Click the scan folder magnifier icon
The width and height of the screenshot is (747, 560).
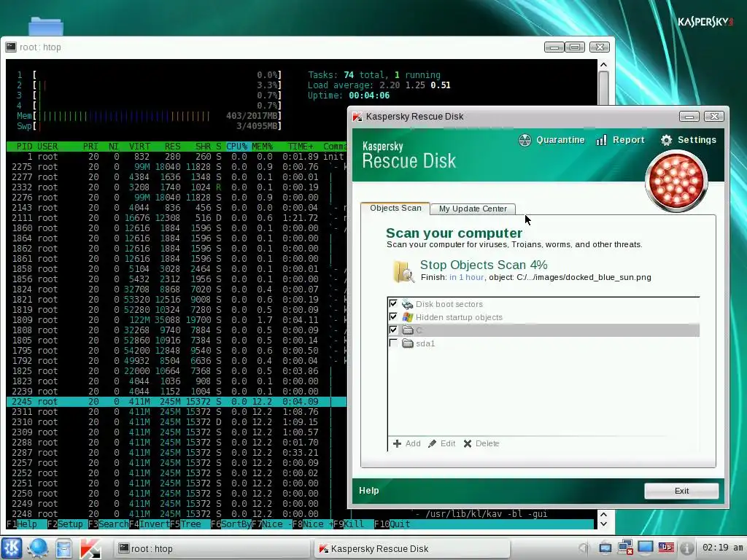[403, 271]
